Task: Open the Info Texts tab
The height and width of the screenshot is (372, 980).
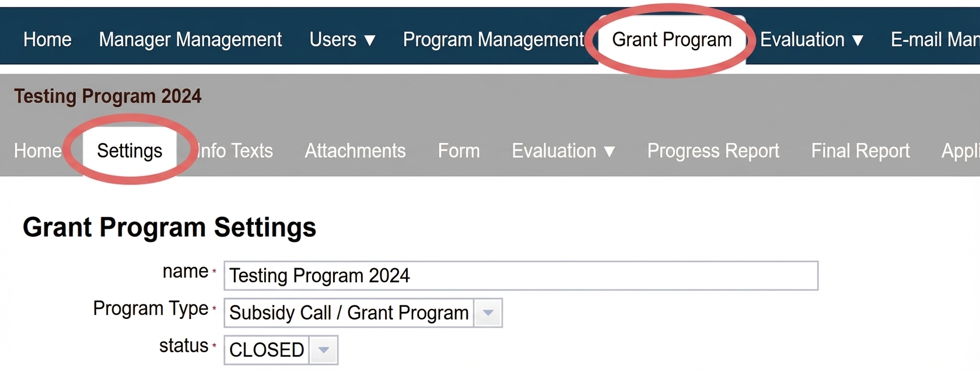Action: 235,151
